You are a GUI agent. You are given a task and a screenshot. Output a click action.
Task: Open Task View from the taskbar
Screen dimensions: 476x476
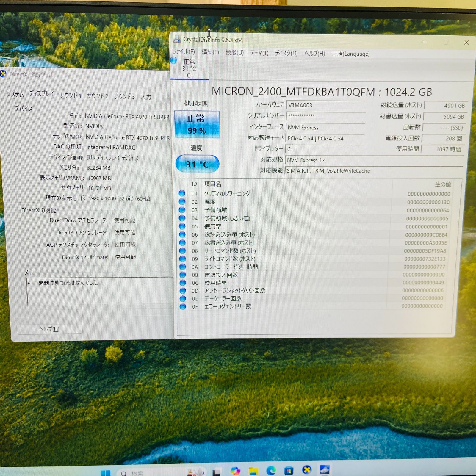click(216, 472)
